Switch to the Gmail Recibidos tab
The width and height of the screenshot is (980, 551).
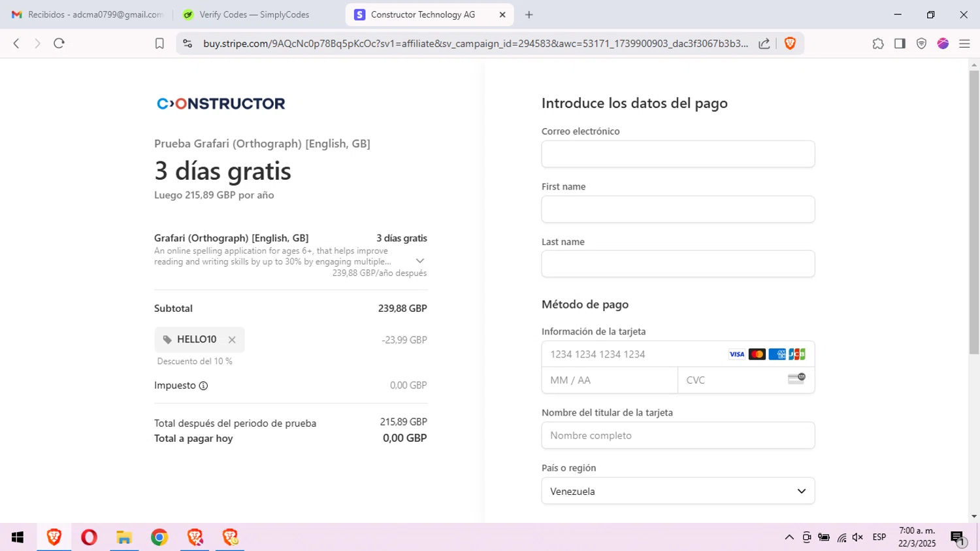coord(88,14)
